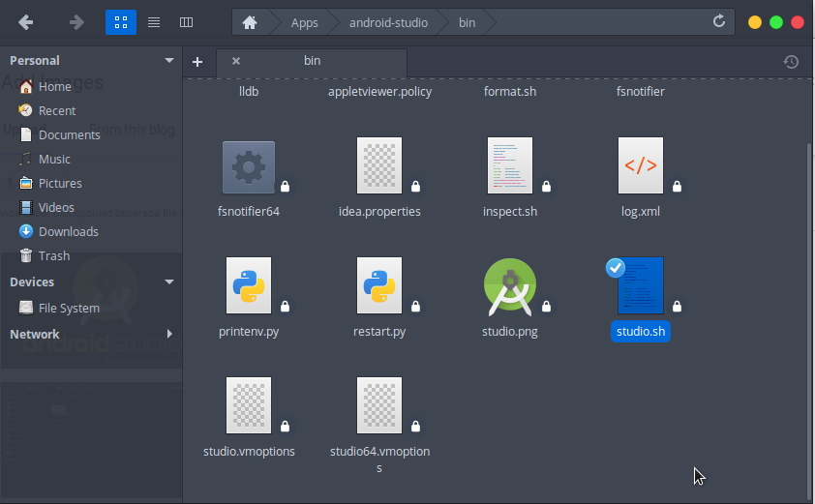
Task: Click the Network section header
Action: click(x=35, y=334)
